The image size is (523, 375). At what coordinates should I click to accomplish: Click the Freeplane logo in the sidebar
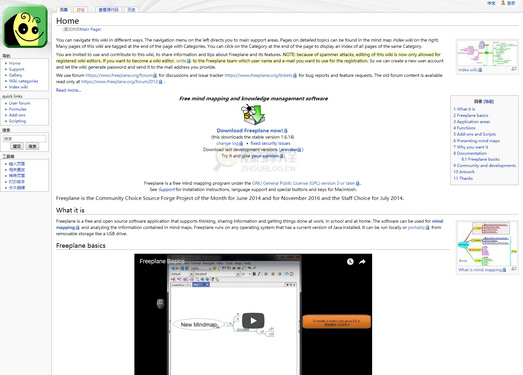point(25,26)
